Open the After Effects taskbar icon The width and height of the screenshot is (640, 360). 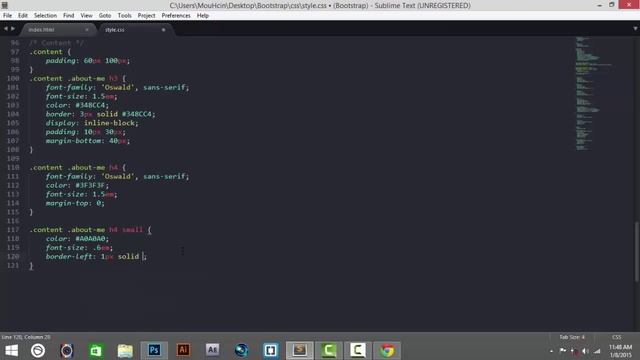coord(212,350)
